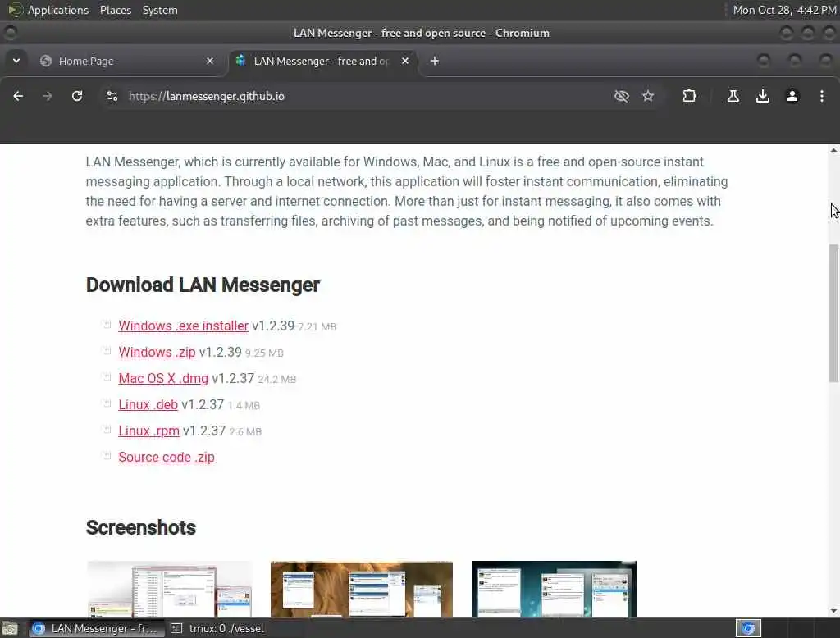Click bullet icon beside Linux .deb
Viewport: 840px width, 638px height.
click(107, 403)
